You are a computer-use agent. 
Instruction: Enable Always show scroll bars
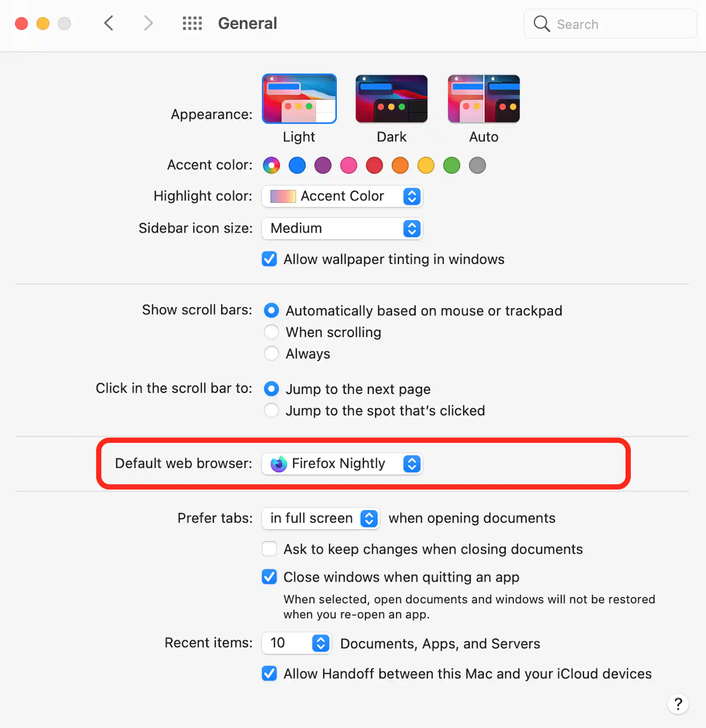click(x=272, y=354)
